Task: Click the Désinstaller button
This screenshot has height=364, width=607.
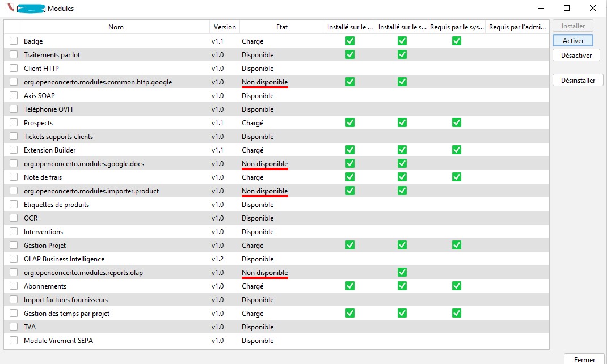Action: click(578, 80)
